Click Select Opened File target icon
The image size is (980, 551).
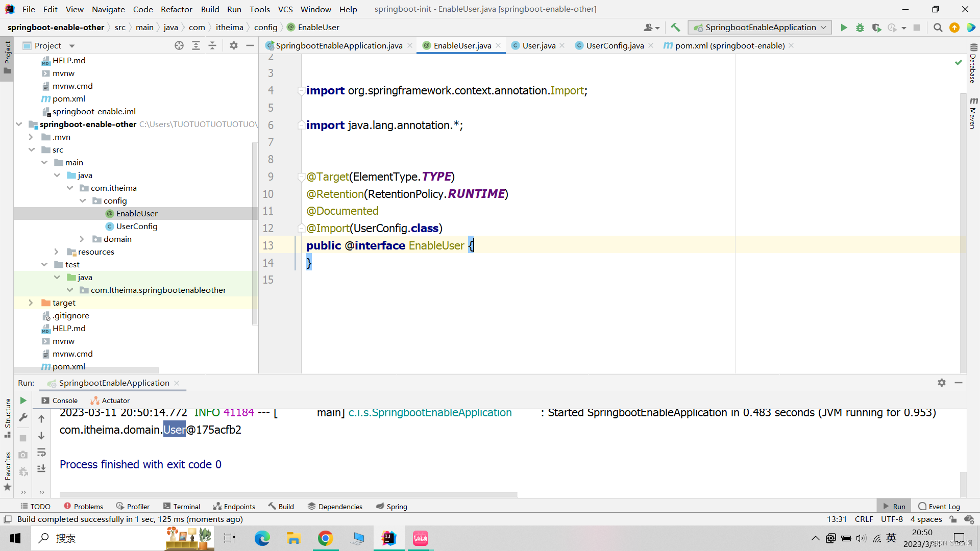[x=179, y=45]
